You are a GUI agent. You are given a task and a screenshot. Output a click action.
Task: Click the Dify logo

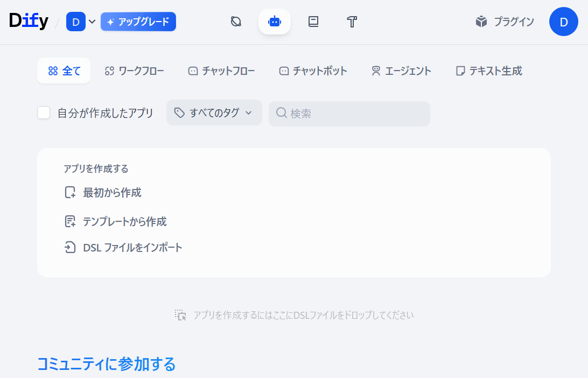[29, 20]
